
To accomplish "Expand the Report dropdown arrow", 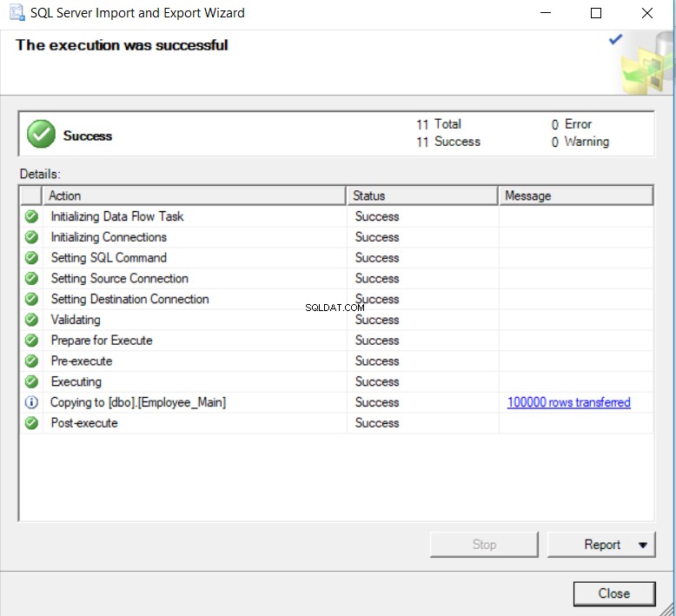I will (x=643, y=545).
